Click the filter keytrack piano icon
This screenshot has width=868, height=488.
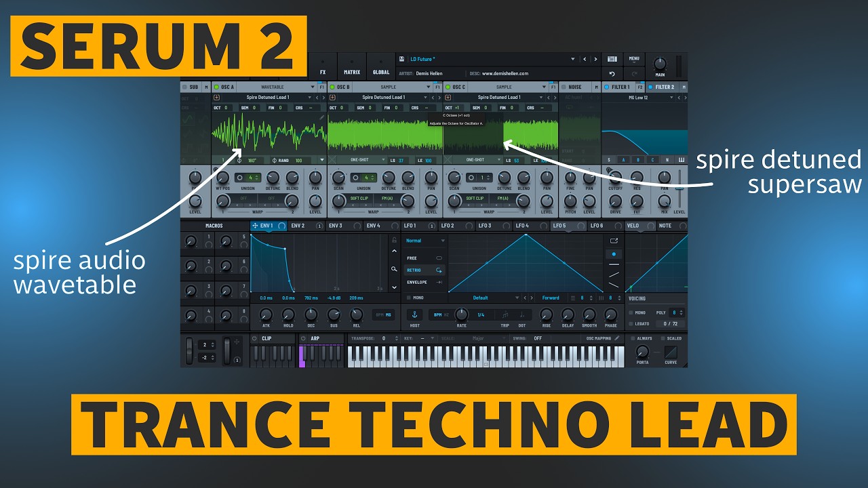682,160
